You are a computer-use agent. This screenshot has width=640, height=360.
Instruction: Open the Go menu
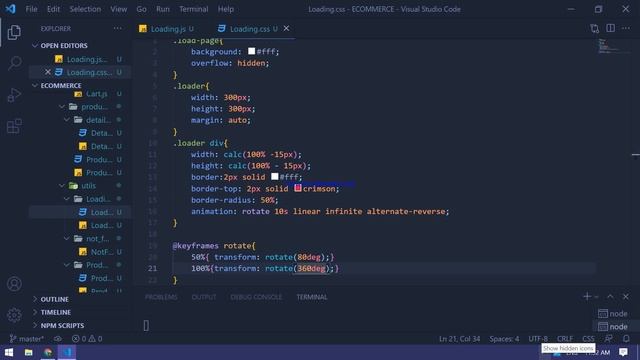point(141,9)
